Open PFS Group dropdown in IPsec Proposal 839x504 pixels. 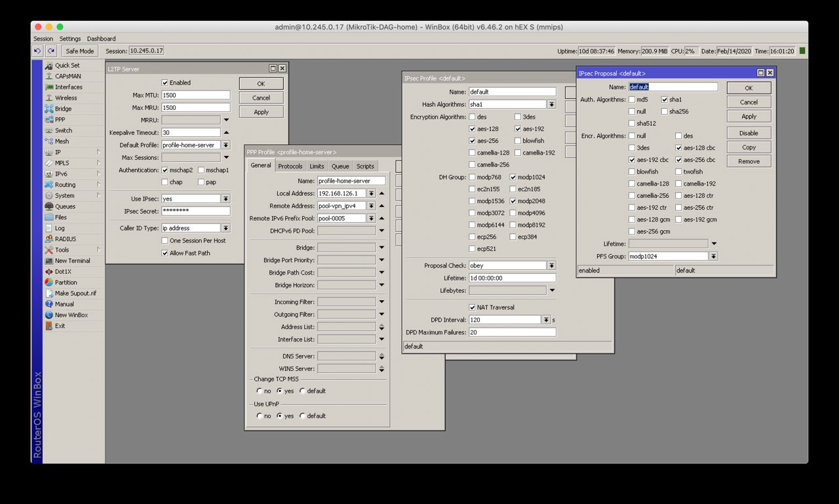click(x=714, y=256)
